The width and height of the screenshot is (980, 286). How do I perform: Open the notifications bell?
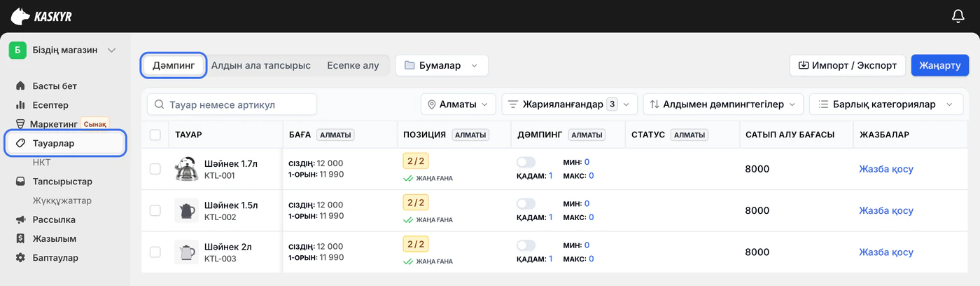tap(958, 15)
